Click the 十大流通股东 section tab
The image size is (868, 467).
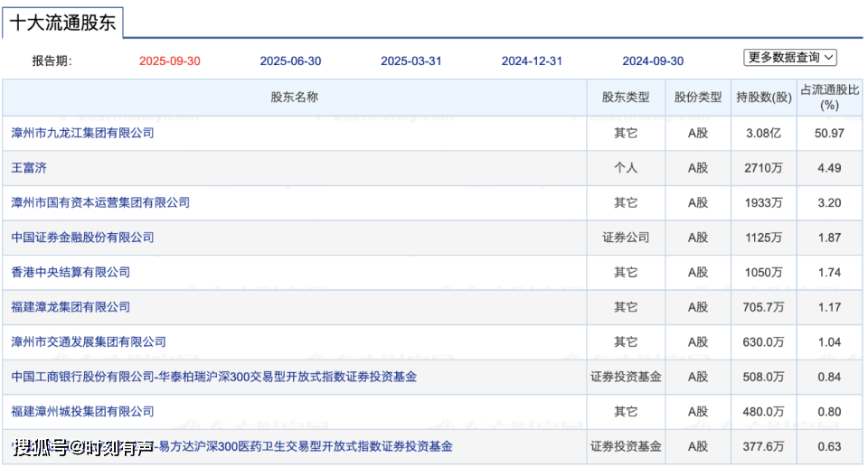pos(62,23)
